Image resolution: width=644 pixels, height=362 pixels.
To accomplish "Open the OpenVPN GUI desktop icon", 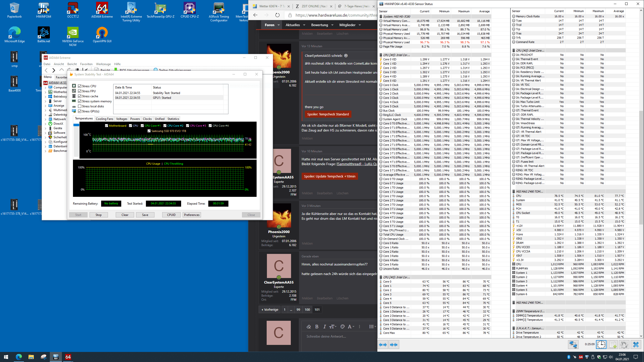I will tap(102, 35).
